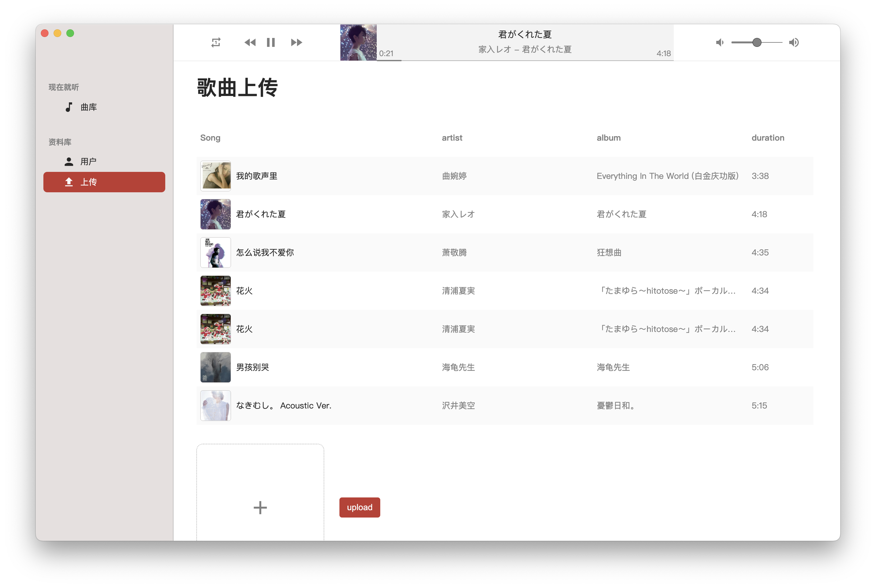876x588 pixels.
Task: Click the dashed file drop area
Action: (260, 492)
